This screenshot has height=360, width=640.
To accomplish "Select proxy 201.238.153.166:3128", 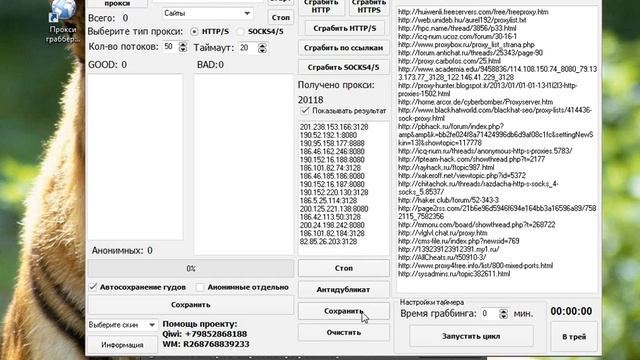I will 334,127.
